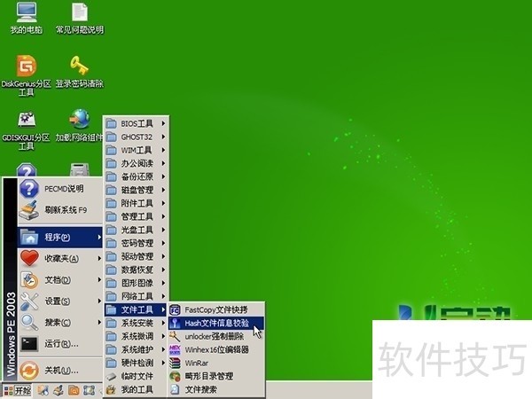
Task: Click the 搜索 magnifier icon
Action: [29, 323]
